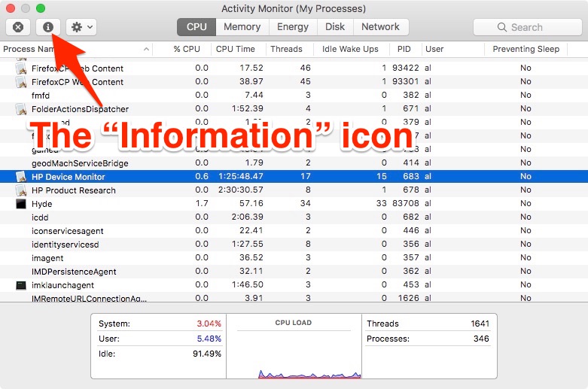Click PID 83708 cell for Hyde

point(405,203)
